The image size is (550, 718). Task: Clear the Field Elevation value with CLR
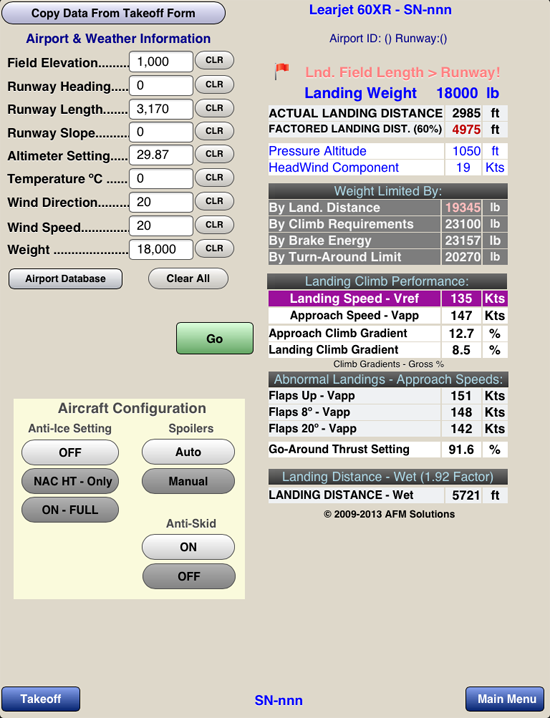click(214, 60)
